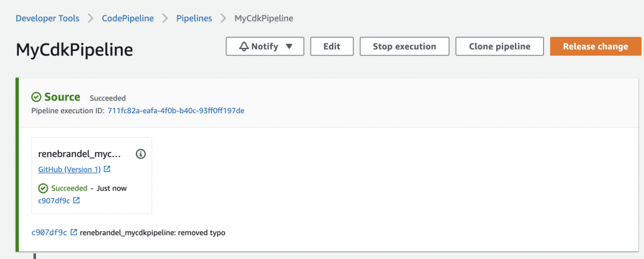This screenshot has height=259, width=644.
Task: Open the Notify dropdown menu
Action: point(265,47)
